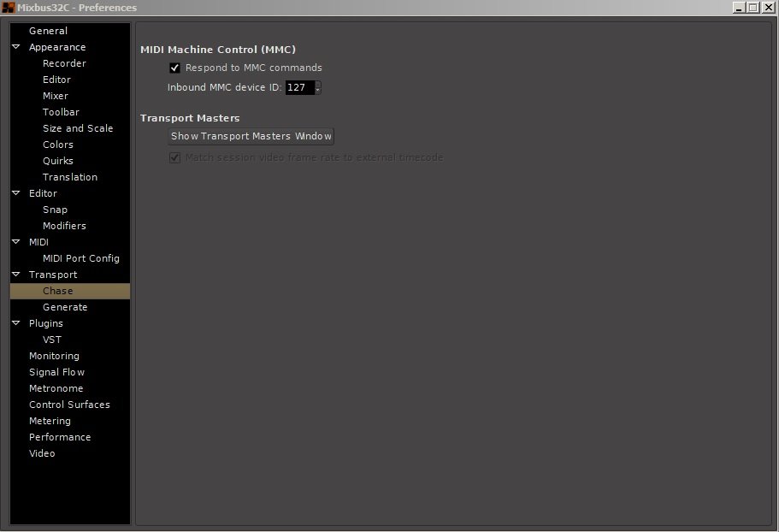
Task: Collapse the Plugins section triangle
Action: click(16, 322)
